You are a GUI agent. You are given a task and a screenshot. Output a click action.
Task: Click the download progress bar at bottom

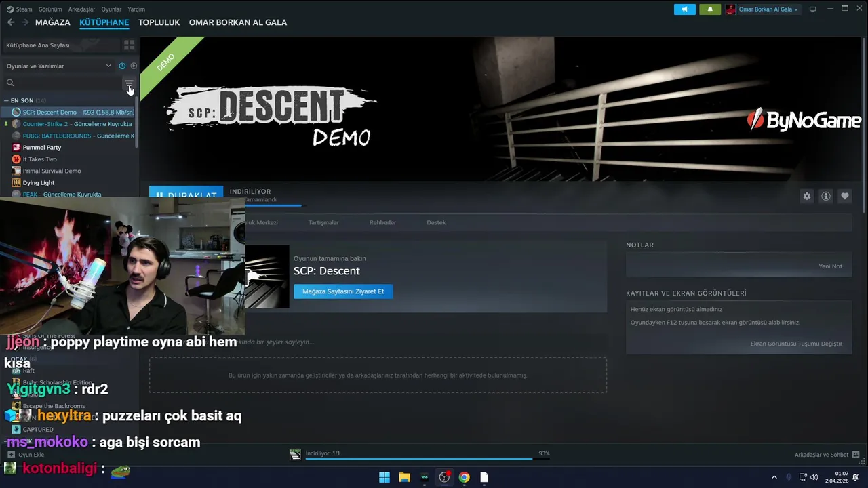tap(428, 459)
